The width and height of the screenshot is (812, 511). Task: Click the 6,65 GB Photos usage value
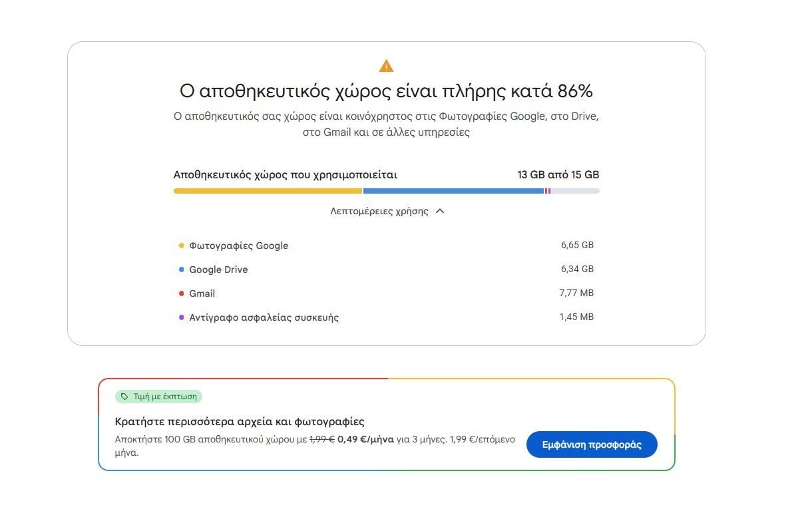tap(577, 246)
